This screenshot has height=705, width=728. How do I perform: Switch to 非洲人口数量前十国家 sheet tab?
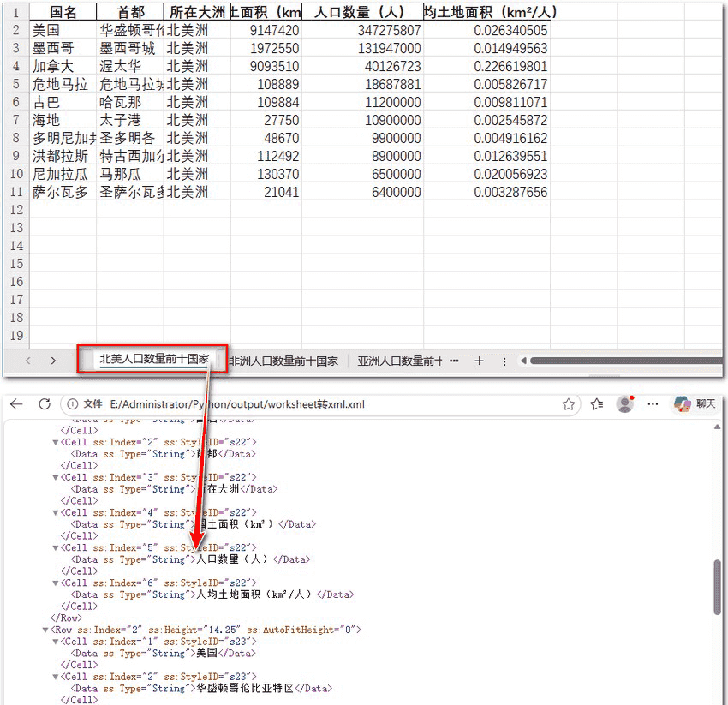(283, 361)
